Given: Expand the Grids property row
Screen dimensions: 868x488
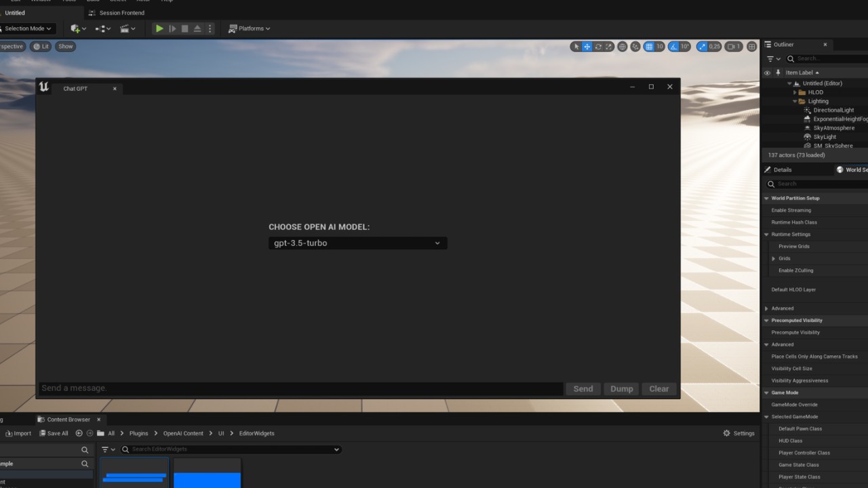Looking at the screenshot, I should tap(774, 258).
